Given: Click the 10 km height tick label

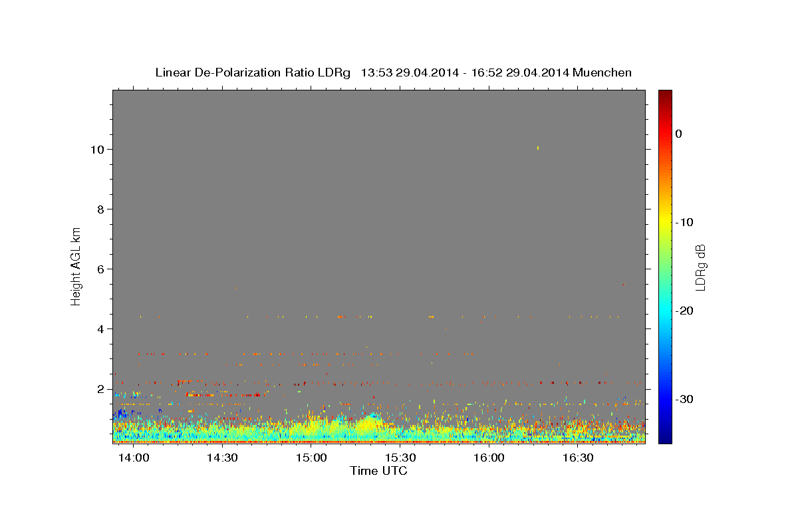Looking at the screenshot, I should click(x=97, y=150).
